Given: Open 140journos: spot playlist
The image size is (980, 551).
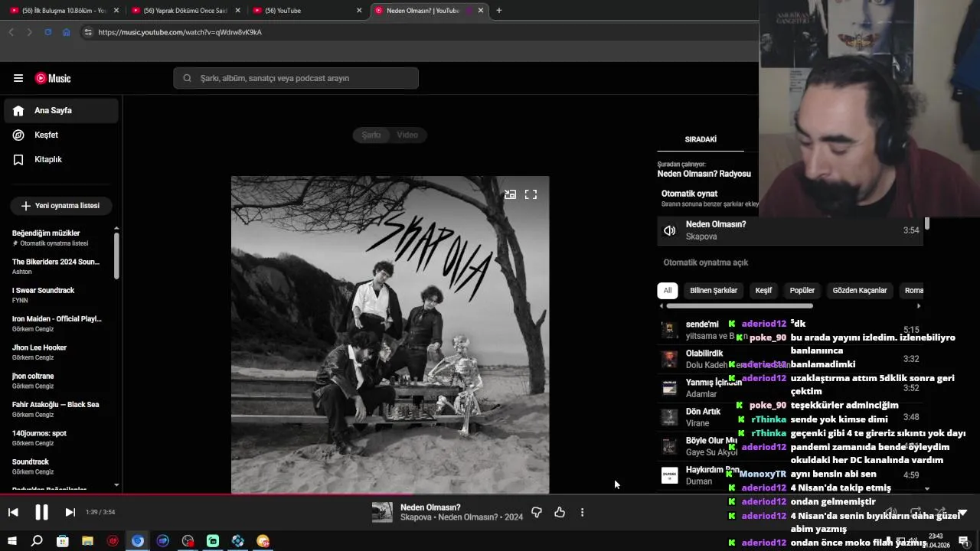Looking at the screenshot, I should tap(57, 438).
